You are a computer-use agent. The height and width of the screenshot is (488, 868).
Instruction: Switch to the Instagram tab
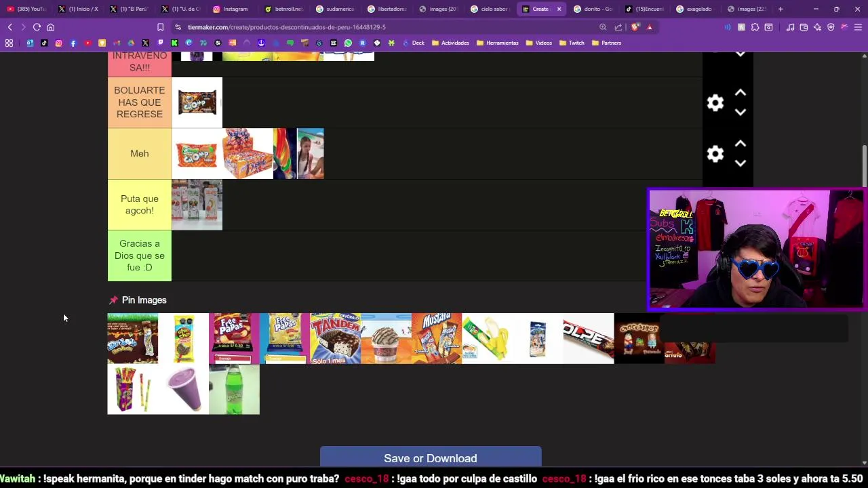[231, 9]
